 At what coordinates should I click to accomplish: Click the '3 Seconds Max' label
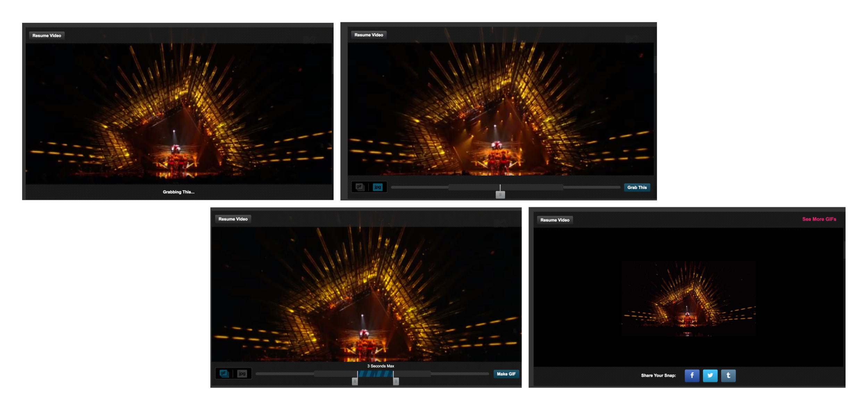click(381, 366)
